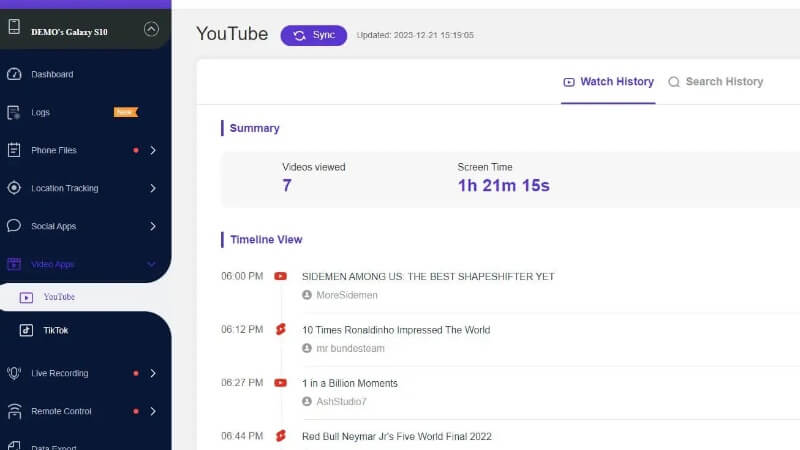
Task: Click the DEMO's Galaxy S10 device name
Action: click(69, 32)
